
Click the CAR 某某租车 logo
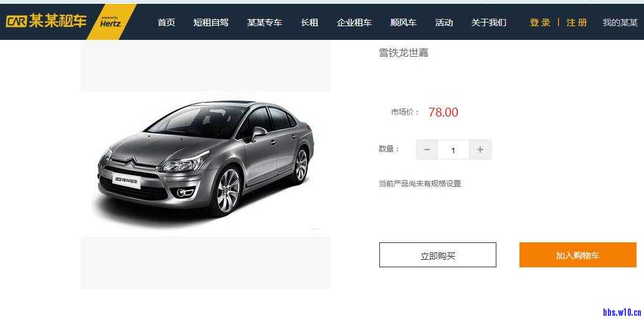click(46, 22)
